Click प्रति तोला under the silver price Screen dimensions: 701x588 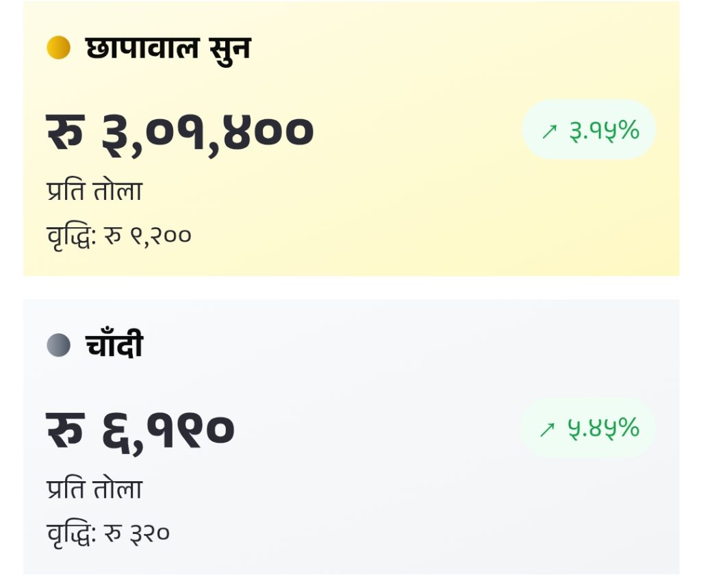pyautogui.click(x=94, y=489)
